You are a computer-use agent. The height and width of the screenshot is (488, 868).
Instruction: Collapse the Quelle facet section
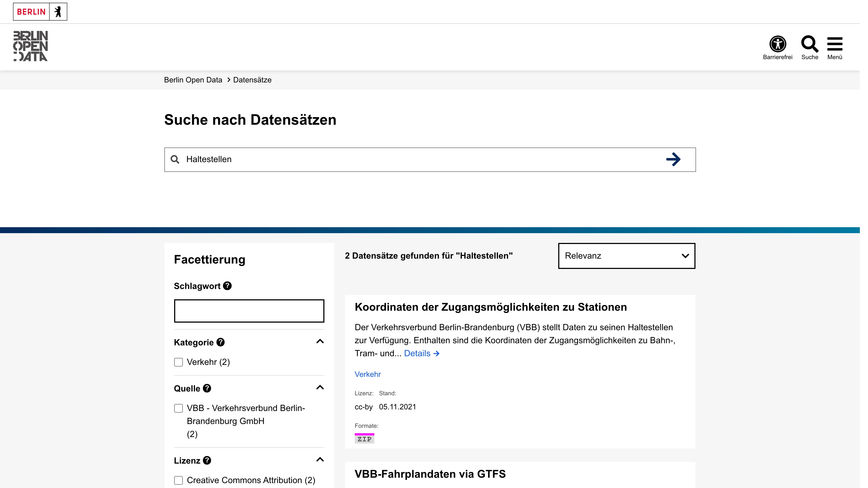[x=320, y=388]
